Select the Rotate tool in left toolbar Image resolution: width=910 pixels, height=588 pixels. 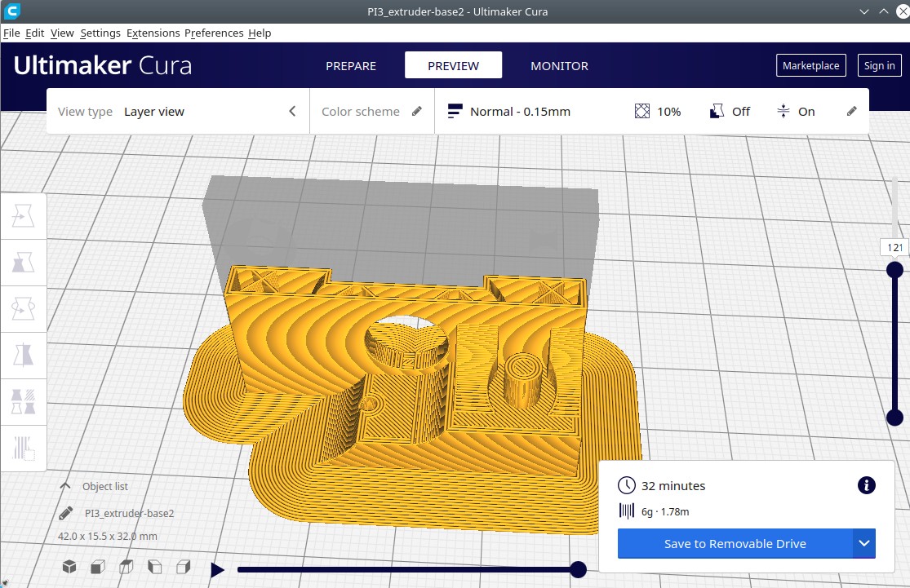pyautogui.click(x=23, y=309)
